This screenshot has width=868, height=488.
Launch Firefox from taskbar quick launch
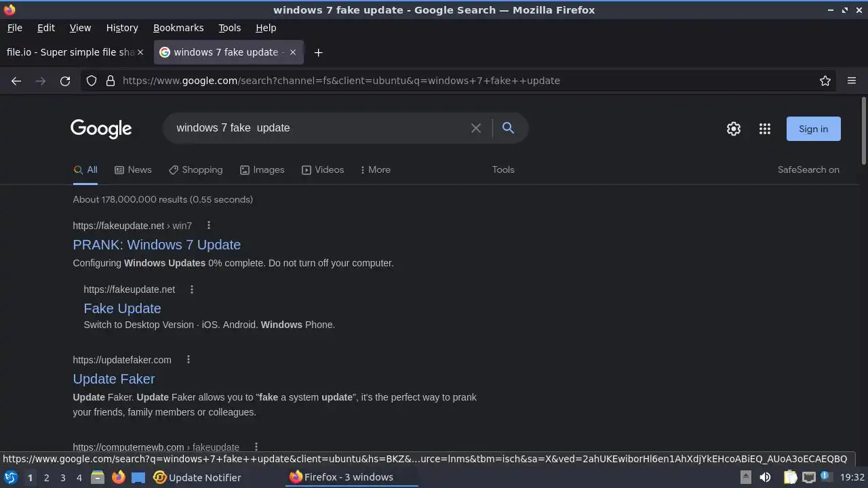118,477
